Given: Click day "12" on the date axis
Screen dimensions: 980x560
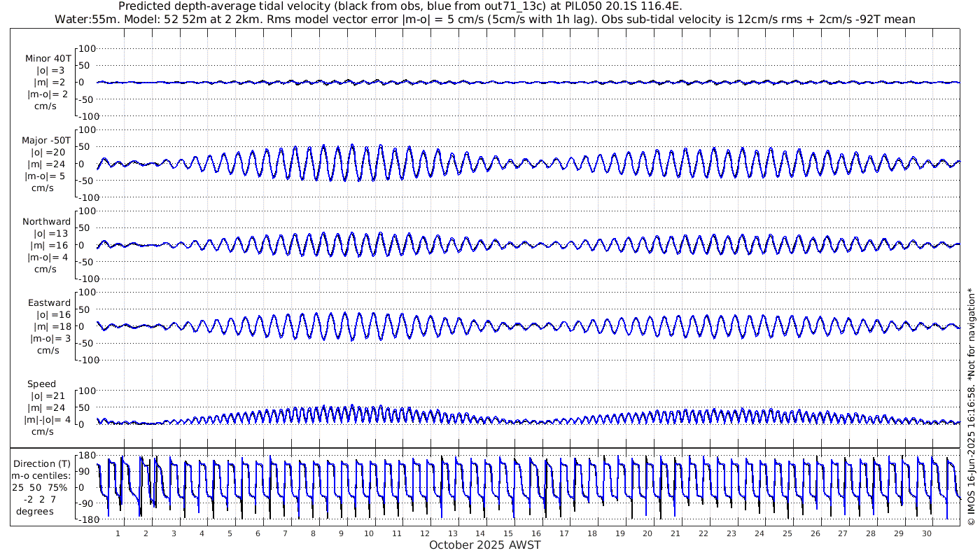Looking at the screenshot, I should (424, 533).
